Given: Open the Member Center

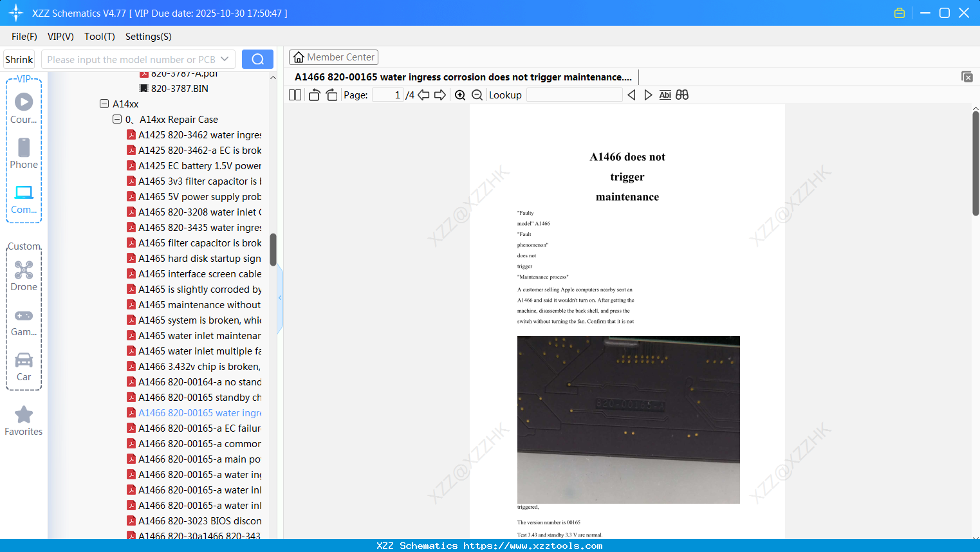Looking at the screenshot, I should pos(333,57).
